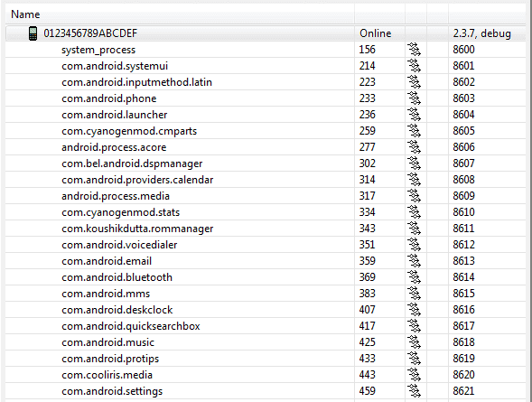Select the com.android.settings process
Viewport: 532px width, 402px height.
tap(112, 392)
